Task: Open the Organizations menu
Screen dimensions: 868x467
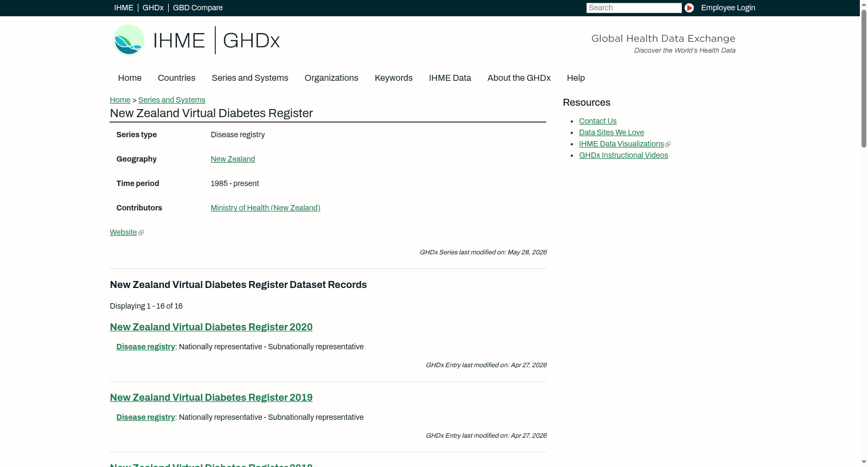Action: pyautogui.click(x=331, y=78)
